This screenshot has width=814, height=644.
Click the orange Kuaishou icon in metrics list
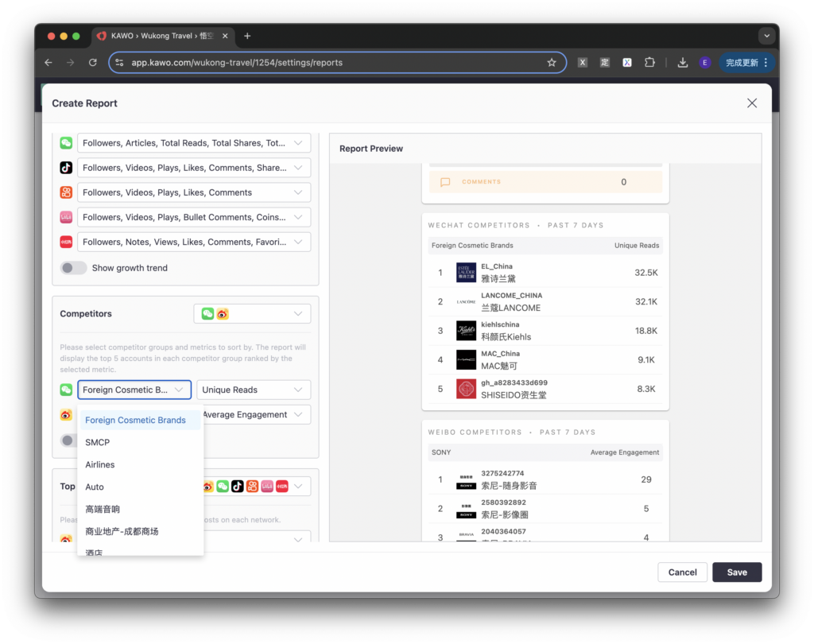point(66,192)
